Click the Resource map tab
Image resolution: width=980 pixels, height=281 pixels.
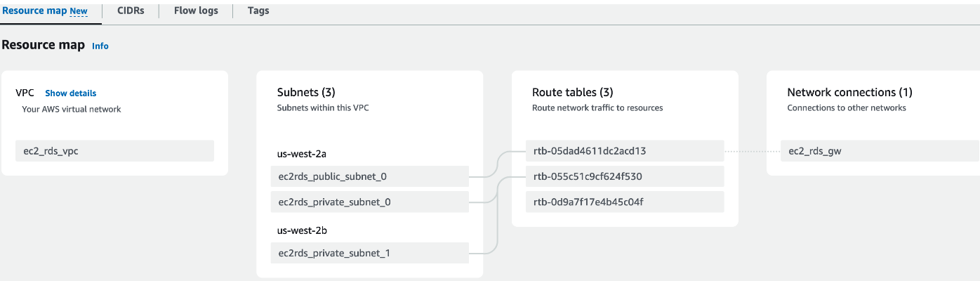tap(34, 11)
